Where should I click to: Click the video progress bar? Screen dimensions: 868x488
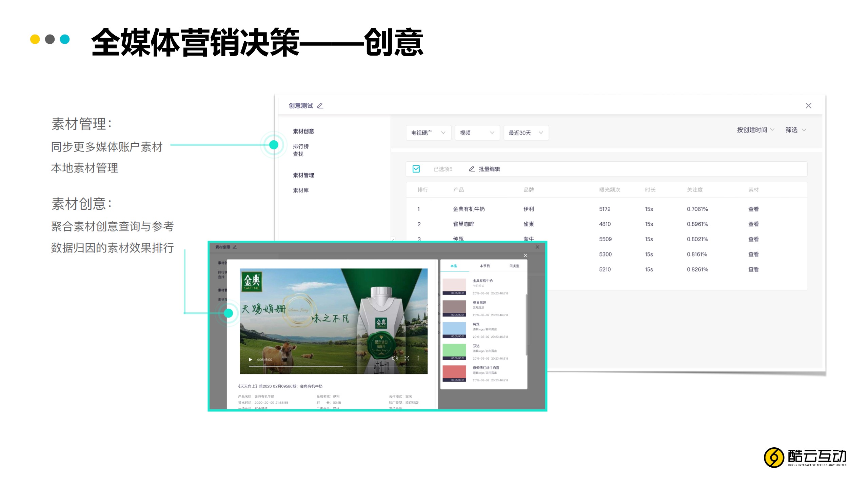point(334,366)
